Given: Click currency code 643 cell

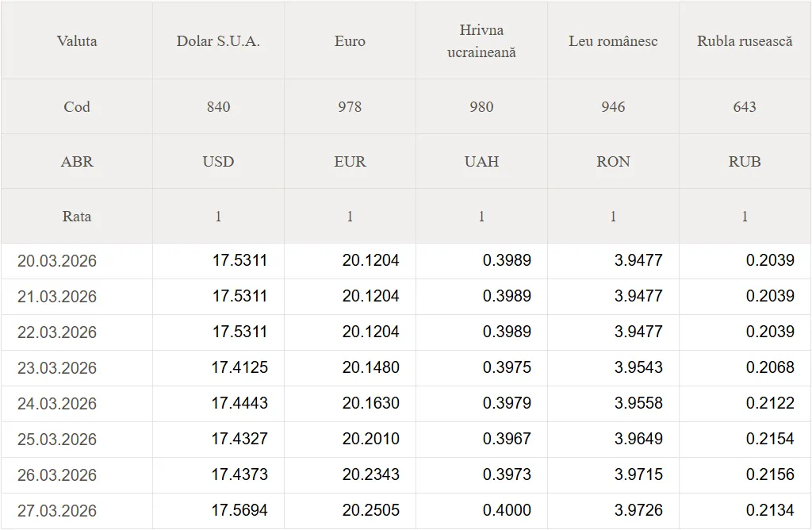Looking at the screenshot, I should coord(745,107).
